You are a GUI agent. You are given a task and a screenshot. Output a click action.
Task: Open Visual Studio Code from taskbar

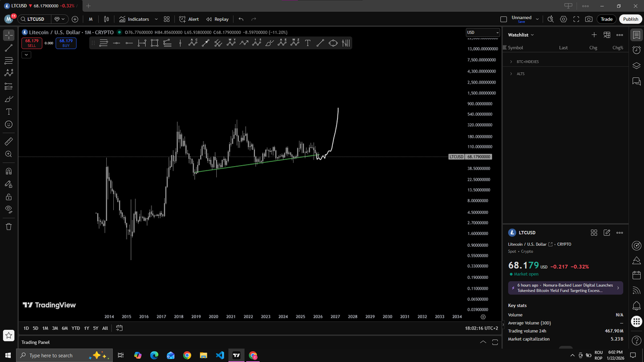coord(219,355)
